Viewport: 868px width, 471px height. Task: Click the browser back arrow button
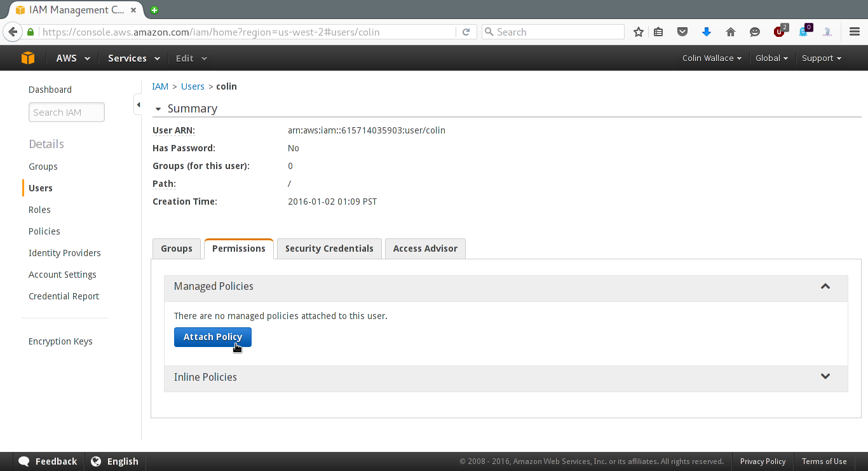(12, 32)
